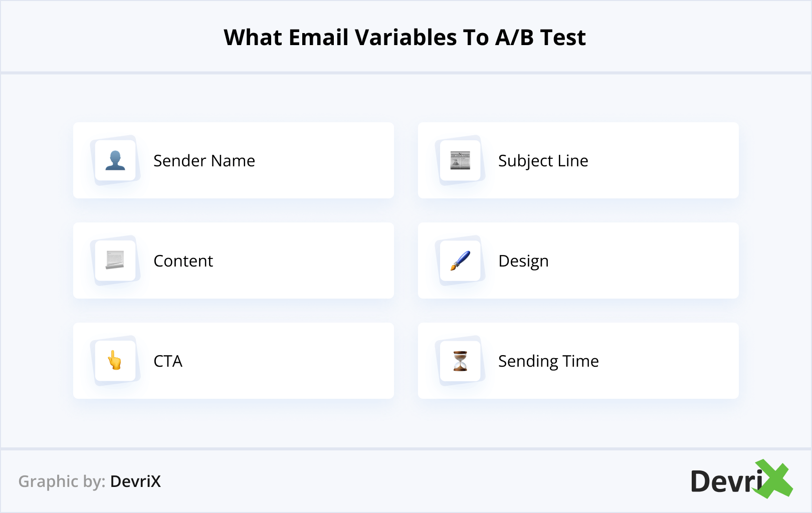The height and width of the screenshot is (513, 812).
Task: Click the person silhouette icon beside Sender Name
Action: click(115, 160)
